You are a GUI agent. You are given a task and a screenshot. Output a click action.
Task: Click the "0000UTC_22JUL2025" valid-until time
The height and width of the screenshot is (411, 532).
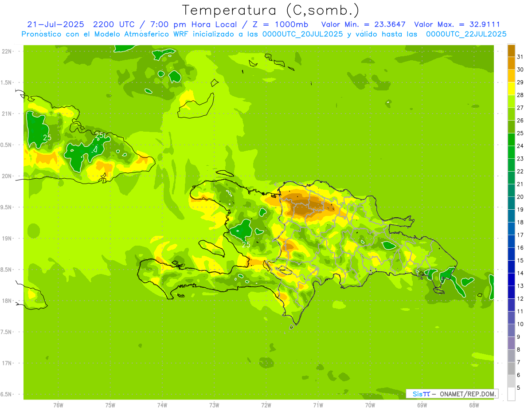(466, 34)
